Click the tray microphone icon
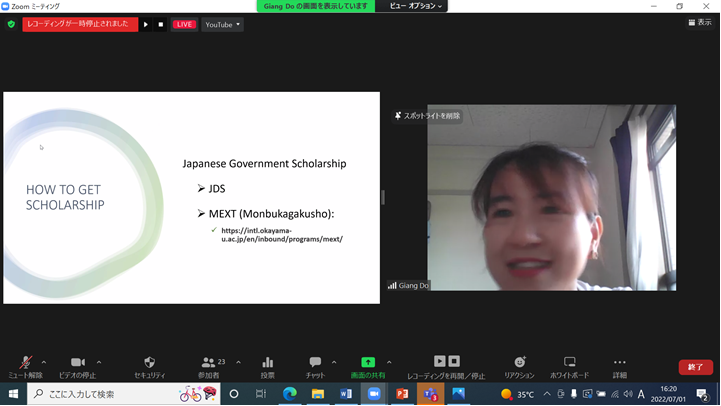This screenshot has width=721, height=406. tap(574, 394)
